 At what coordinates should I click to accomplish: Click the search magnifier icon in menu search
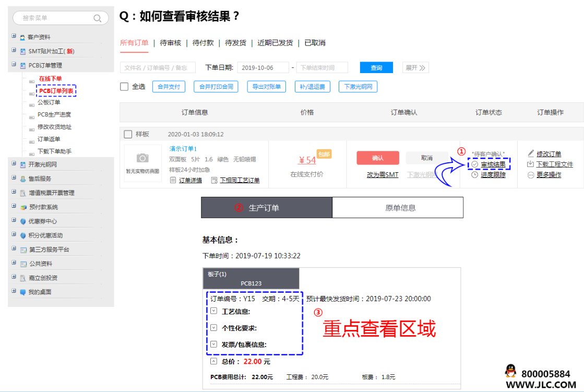tap(98, 18)
